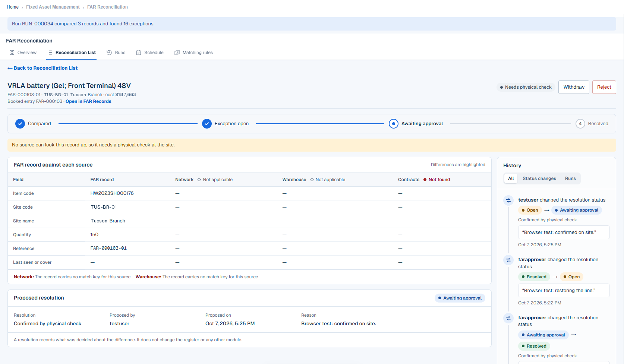Viewport: 624px width, 364px height.
Task: Click the Withdraw button
Action: tap(574, 87)
